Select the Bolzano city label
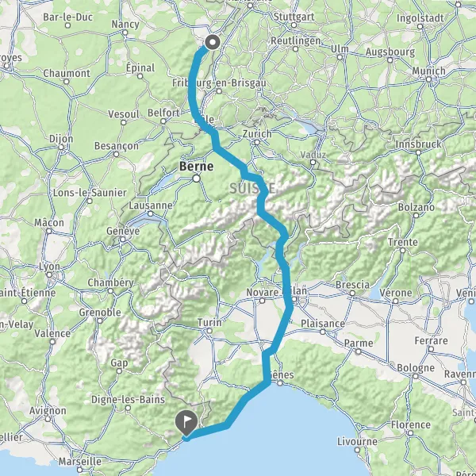The image size is (476, 476). click(x=416, y=207)
